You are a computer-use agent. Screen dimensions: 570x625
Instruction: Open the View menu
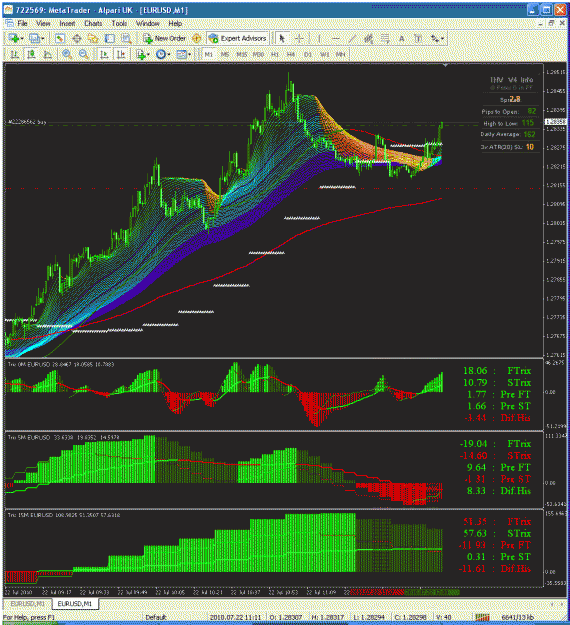click(x=43, y=24)
